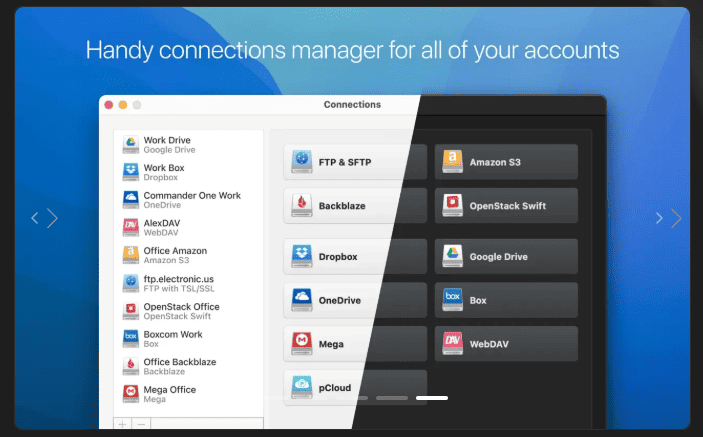This screenshot has height=437, width=703.
Task: Choose the Mega Office connection icon
Action: coord(130,394)
